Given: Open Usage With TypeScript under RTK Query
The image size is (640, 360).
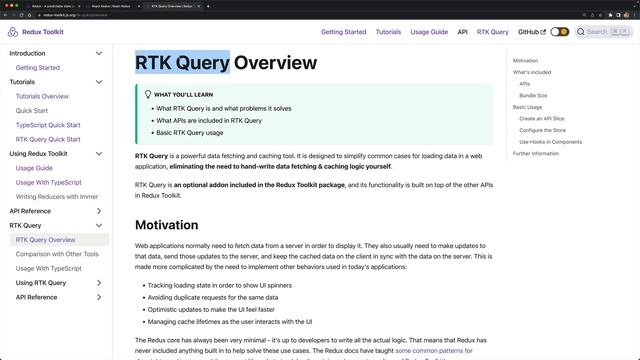Looking at the screenshot, I should coord(49,269).
